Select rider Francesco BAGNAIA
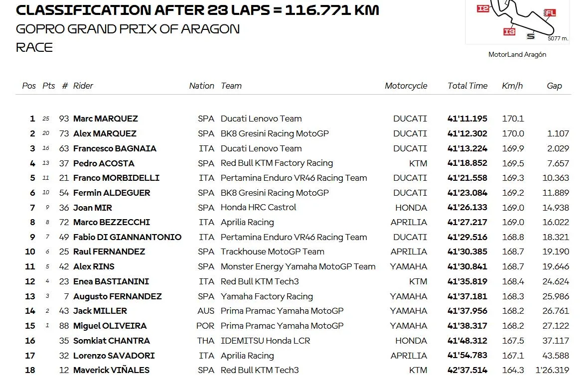Image resolution: width=588 pixels, height=376 pixels. click(115, 148)
